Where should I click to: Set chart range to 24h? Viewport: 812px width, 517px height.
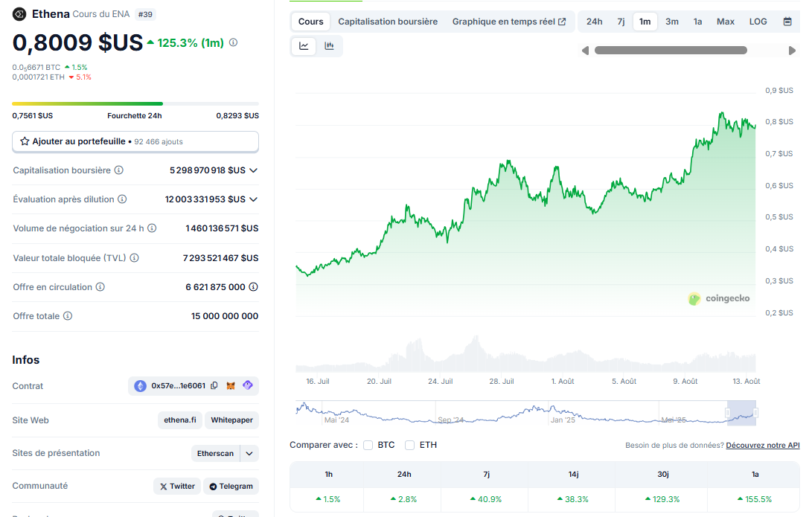(595, 22)
